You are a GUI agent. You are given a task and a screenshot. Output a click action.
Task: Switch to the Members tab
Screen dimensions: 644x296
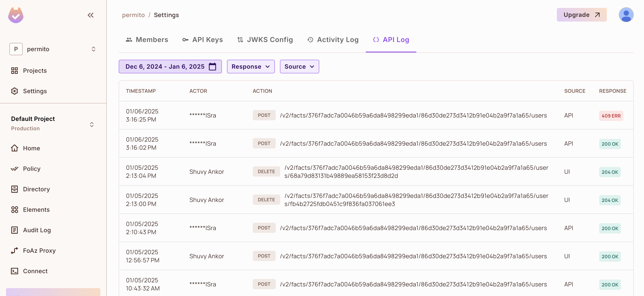146,39
